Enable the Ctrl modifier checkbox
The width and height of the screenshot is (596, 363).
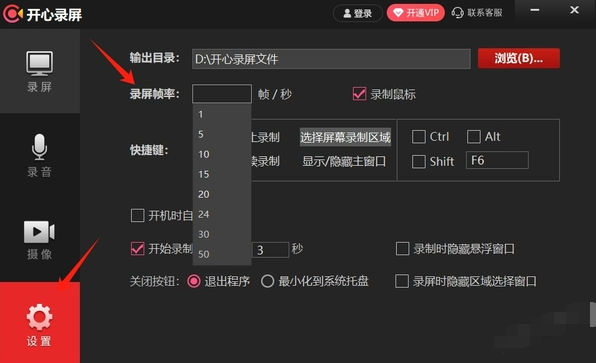(x=418, y=137)
